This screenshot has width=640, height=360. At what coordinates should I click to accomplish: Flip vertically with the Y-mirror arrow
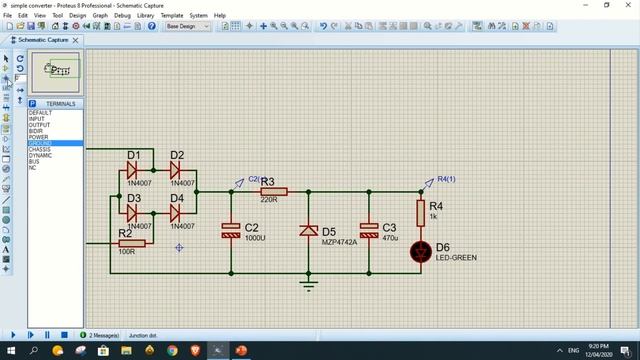click(x=20, y=100)
